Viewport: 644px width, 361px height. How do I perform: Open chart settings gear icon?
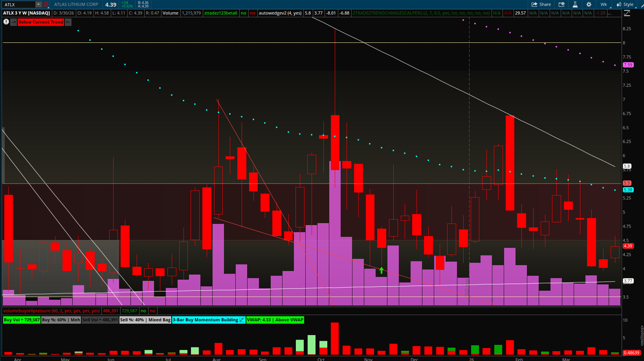pyautogui.click(x=589, y=4)
